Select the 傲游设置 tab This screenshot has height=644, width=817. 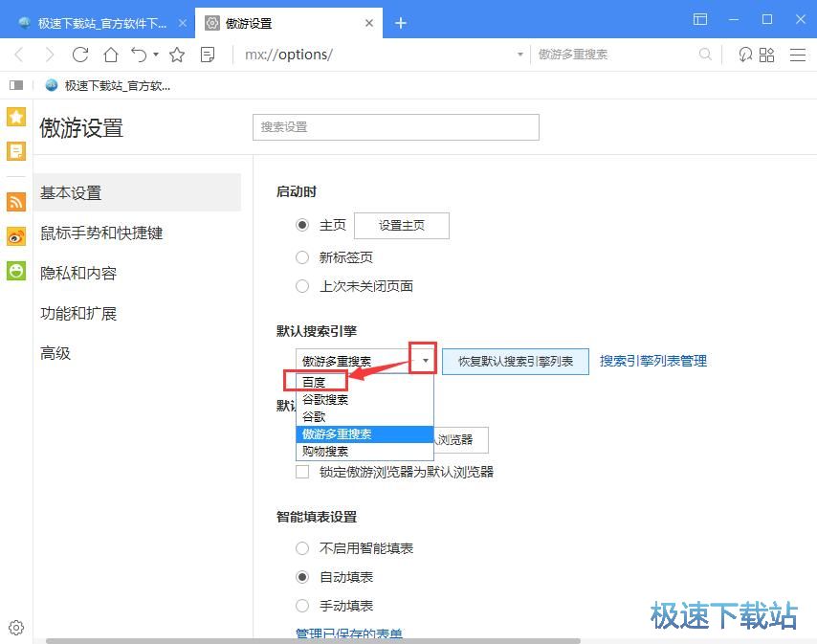tap(289, 23)
